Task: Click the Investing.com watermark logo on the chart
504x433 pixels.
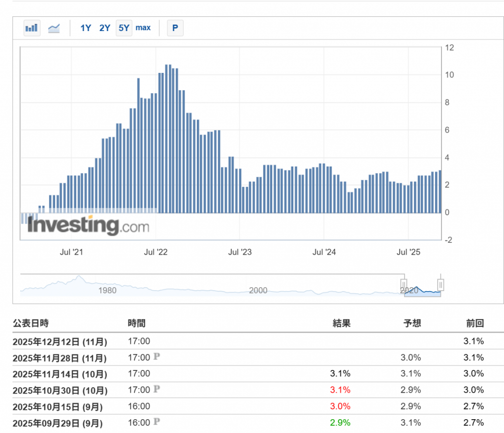Action: (88, 226)
